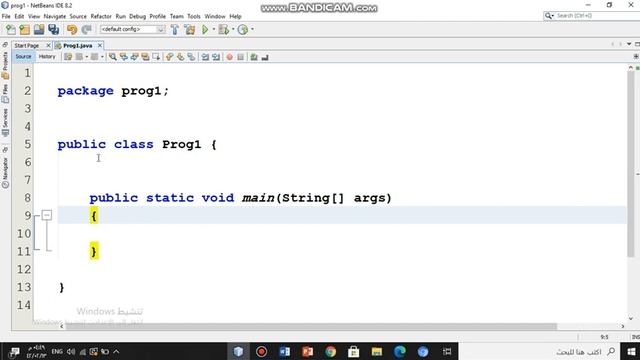Open the File menu

[6, 16]
